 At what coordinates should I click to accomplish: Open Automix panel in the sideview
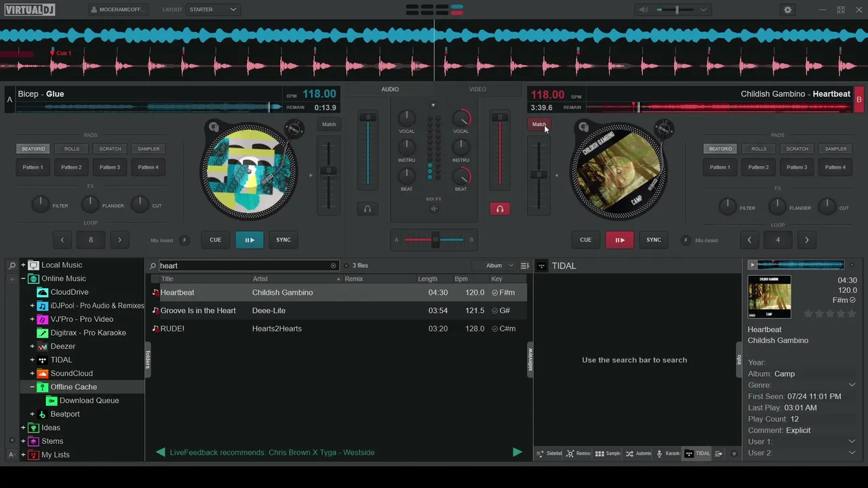(x=638, y=453)
